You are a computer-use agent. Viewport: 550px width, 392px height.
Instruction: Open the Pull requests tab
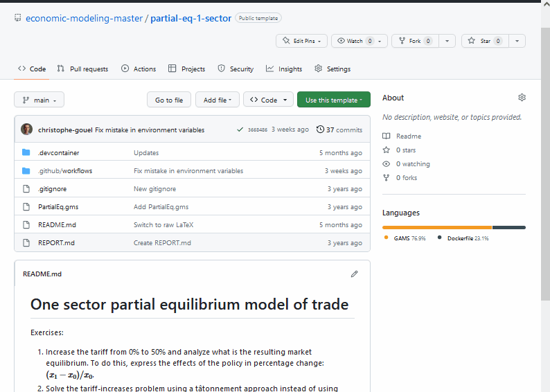pos(83,69)
